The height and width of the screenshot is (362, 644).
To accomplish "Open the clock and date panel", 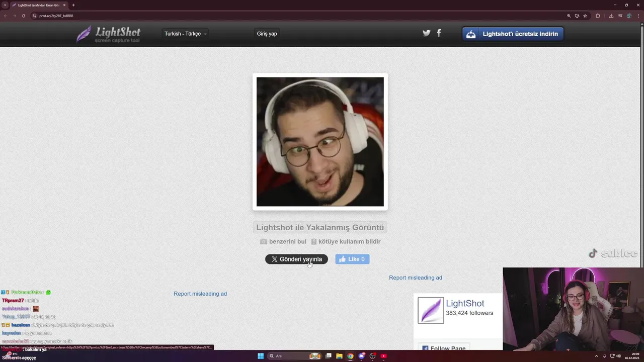I will click(x=631, y=356).
